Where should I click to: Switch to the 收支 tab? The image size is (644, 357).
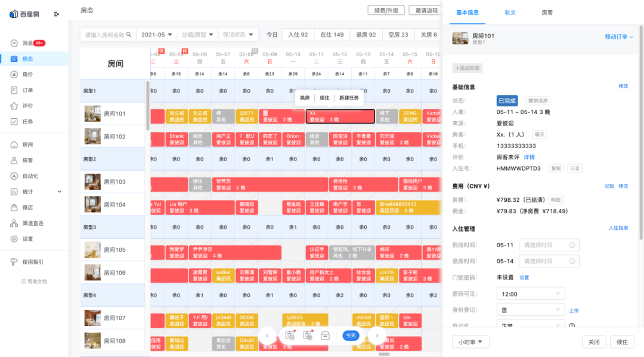510,13
